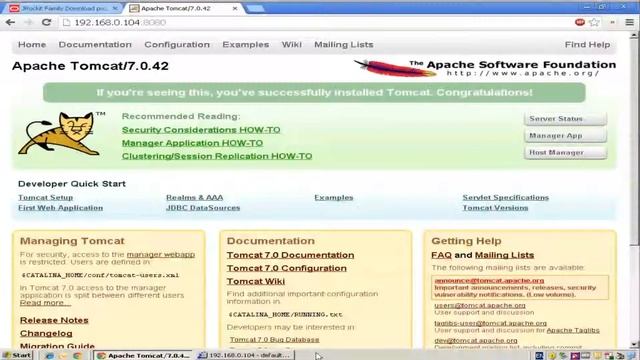Click $CATALINA_HOME/RUNNING.txt text
The image size is (640, 360).
(x=285, y=315)
